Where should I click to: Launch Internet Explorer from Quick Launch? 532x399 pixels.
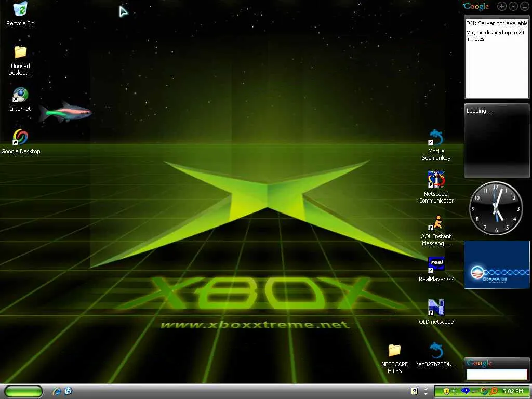point(57,391)
